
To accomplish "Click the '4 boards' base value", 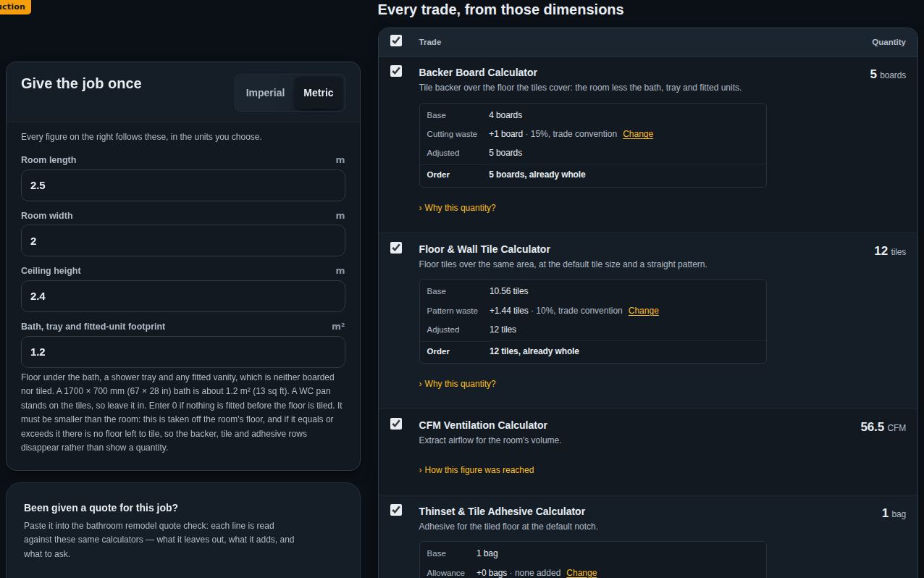I will (x=505, y=115).
